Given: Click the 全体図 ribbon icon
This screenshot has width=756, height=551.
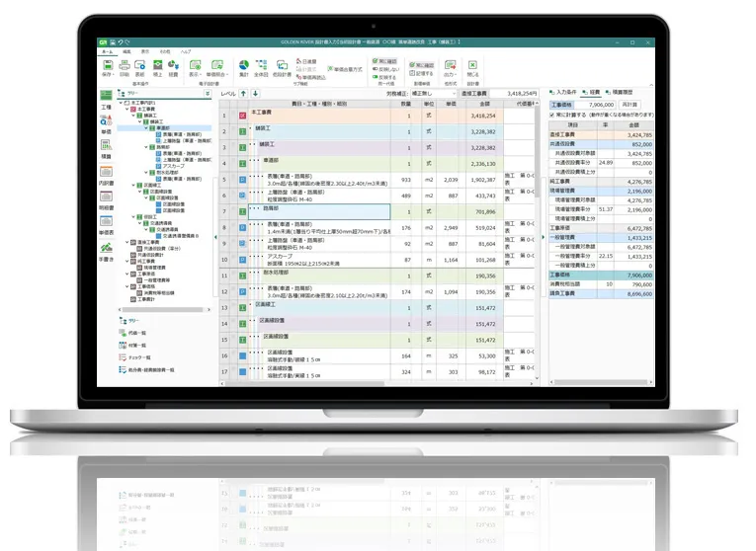Looking at the screenshot, I should (x=261, y=66).
